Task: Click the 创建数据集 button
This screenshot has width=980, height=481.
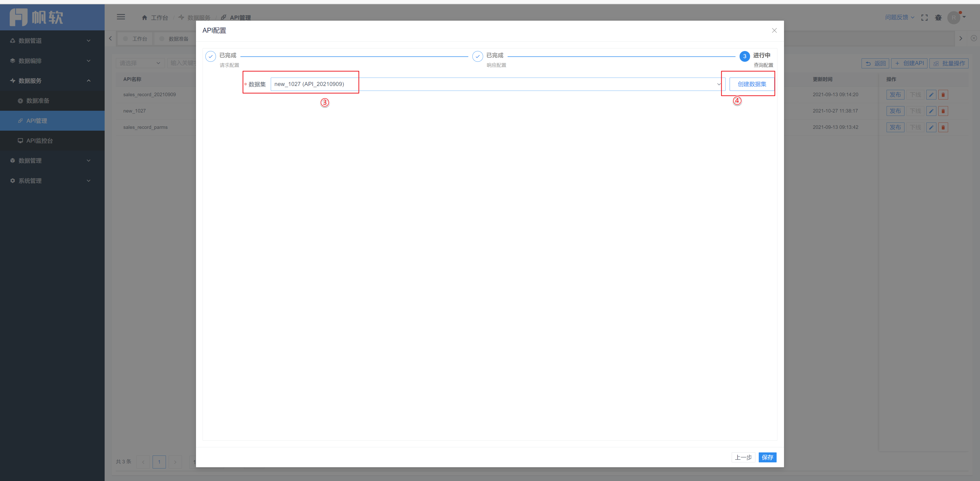Action: [x=752, y=84]
